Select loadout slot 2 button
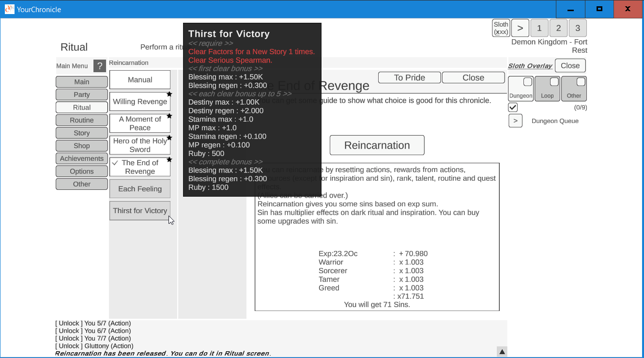Viewport: 644px width, 358px height. point(559,28)
